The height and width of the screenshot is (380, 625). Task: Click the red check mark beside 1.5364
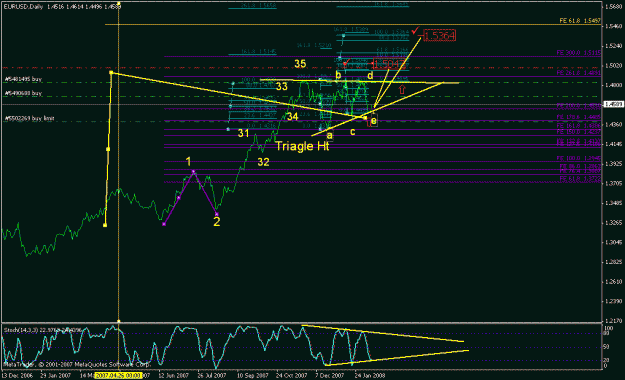tap(415, 30)
